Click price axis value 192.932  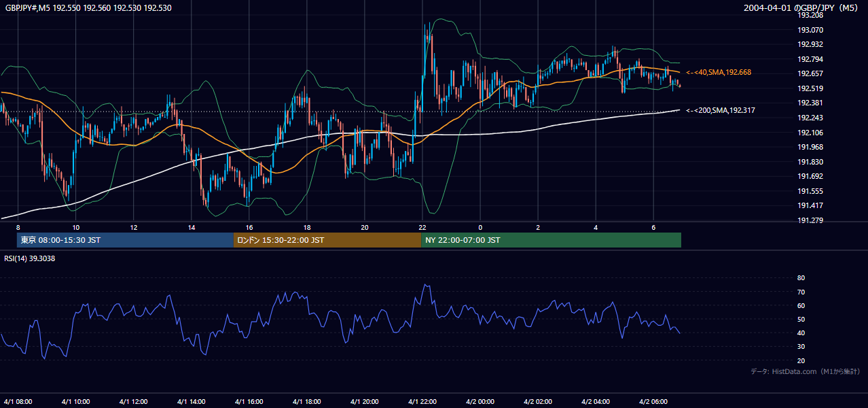pos(810,44)
